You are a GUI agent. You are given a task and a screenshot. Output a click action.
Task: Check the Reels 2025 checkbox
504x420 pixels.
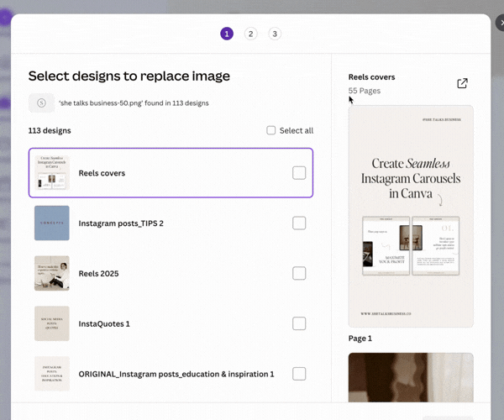(x=299, y=273)
